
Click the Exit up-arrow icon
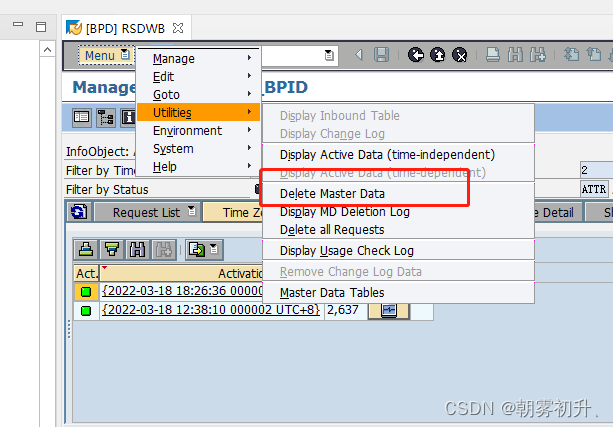tap(437, 55)
